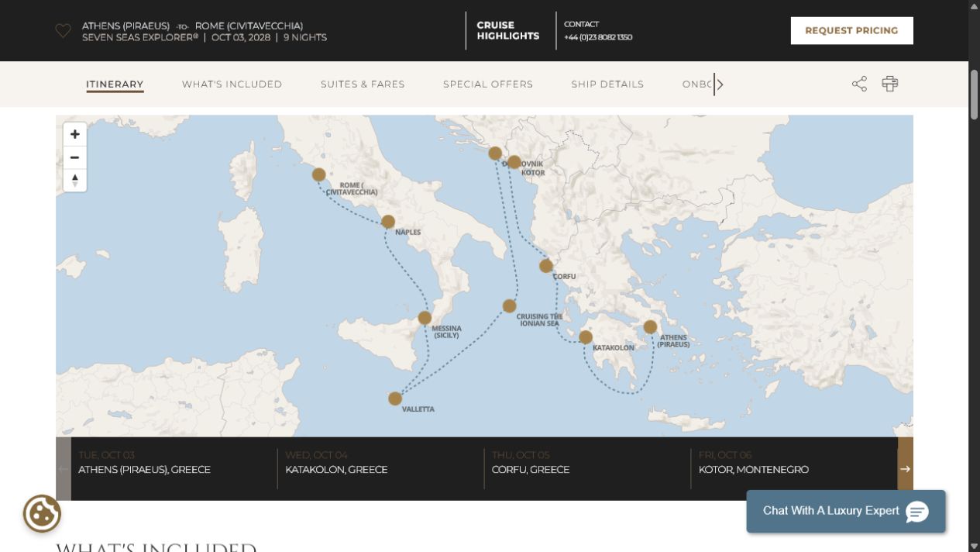Advance itinerary with right arrow

(905, 469)
